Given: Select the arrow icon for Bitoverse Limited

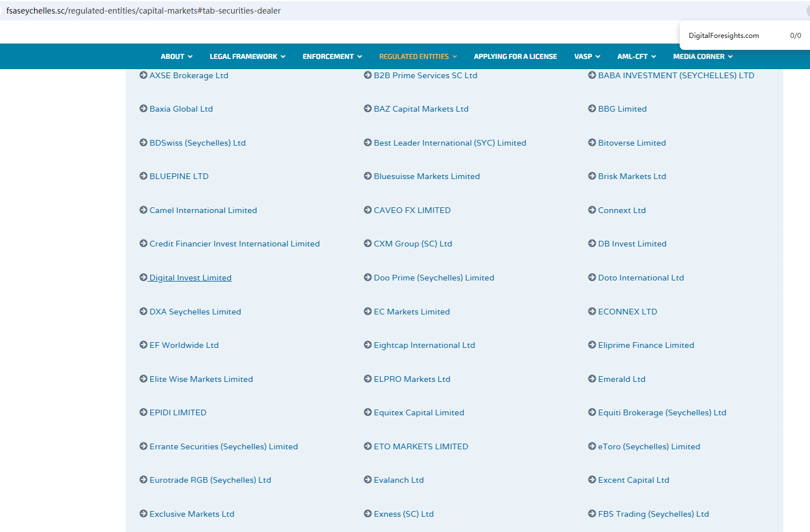Looking at the screenshot, I should click(x=592, y=142).
